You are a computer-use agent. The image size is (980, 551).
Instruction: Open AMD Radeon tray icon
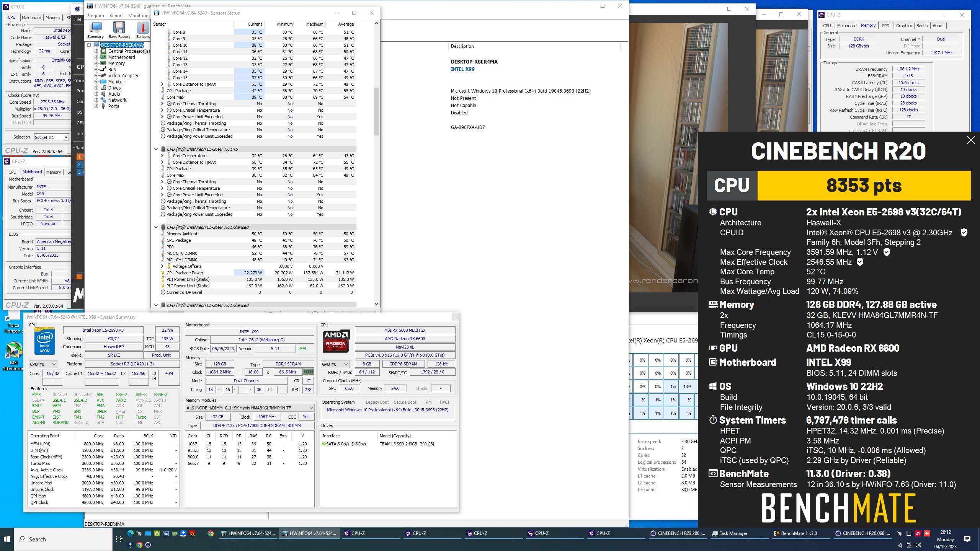click(x=918, y=533)
